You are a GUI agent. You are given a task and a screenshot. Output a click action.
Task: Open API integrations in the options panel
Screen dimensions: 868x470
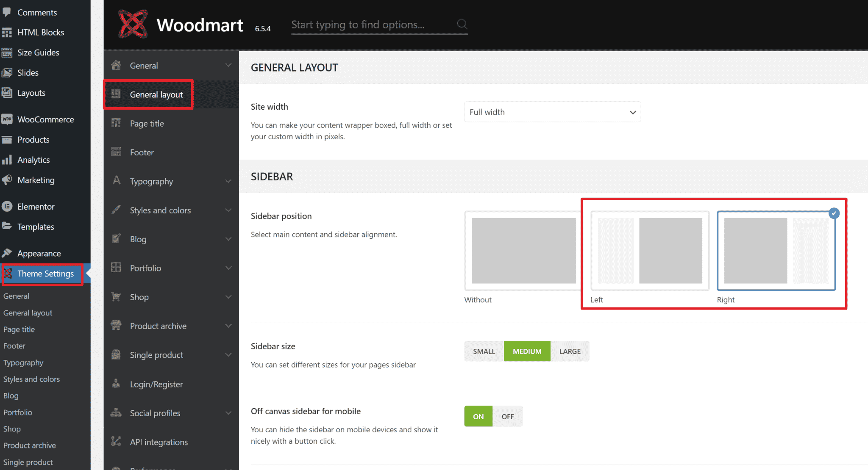point(171,442)
